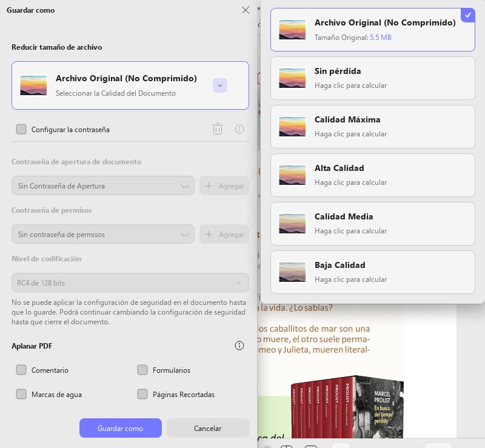485x448 pixels.
Task: Check the Marcas de agua option
Action: [x=21, y=394]
